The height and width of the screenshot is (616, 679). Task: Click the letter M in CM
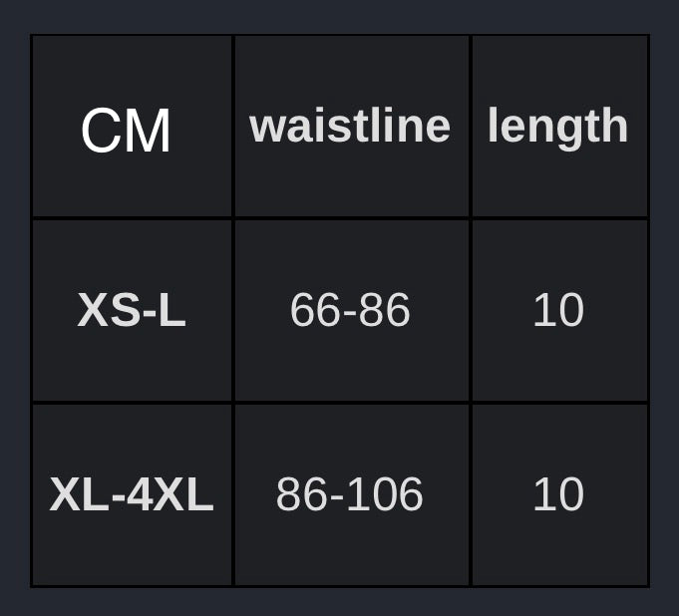(149, 131)
